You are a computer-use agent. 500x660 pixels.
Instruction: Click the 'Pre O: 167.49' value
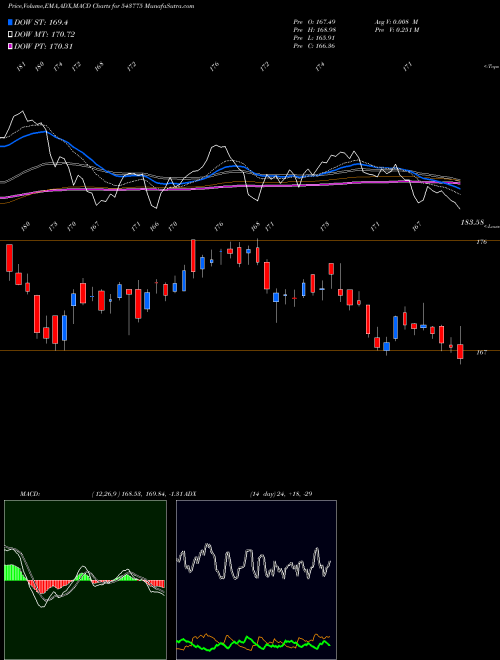[314, 22]
